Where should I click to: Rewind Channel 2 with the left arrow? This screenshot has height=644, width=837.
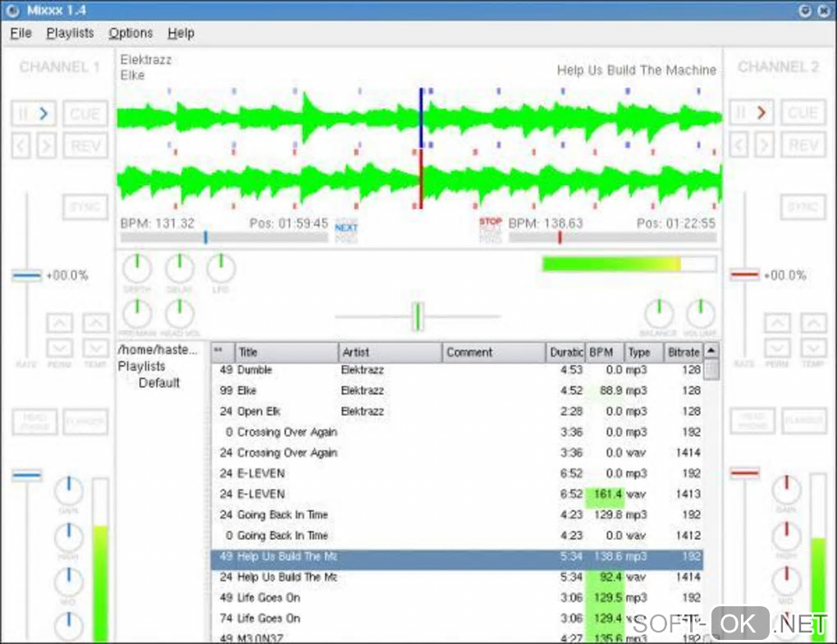click(739, 146)
